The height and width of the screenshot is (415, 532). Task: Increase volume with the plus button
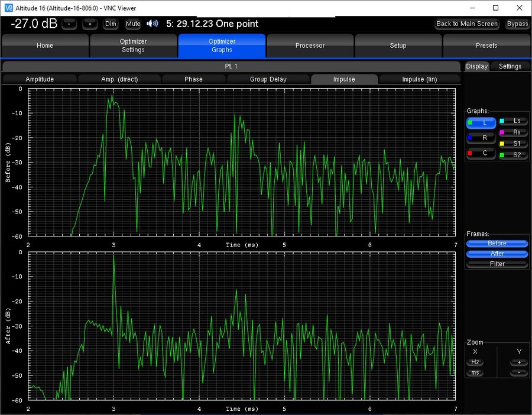pos(90,24)
